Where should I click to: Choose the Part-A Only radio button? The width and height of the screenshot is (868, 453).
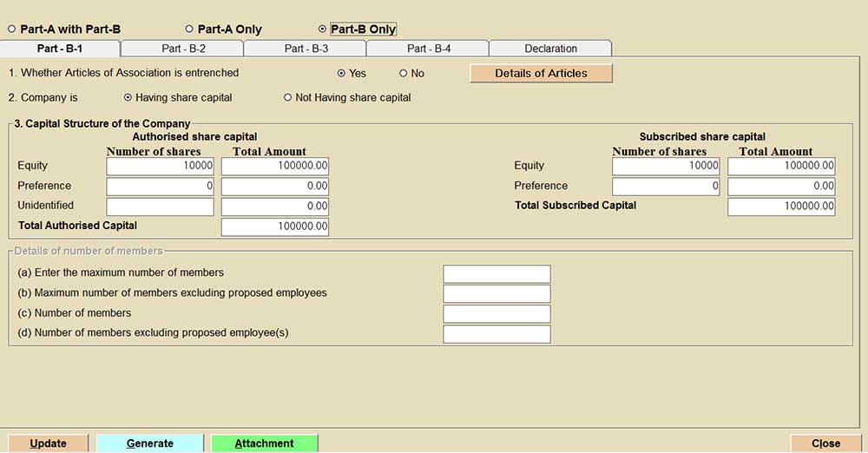tap(190, 30)
